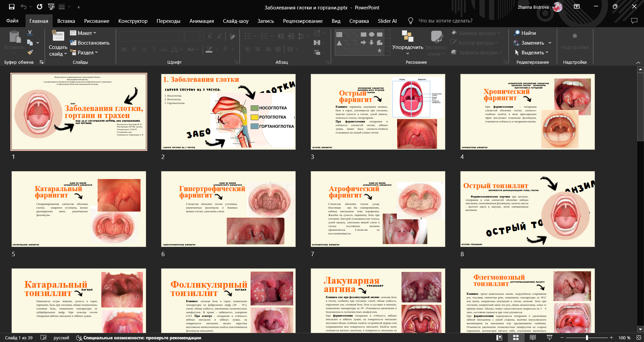The image size is (644, 342).
Task: Open Clipboard group dialog launcher
Action: 42,62
